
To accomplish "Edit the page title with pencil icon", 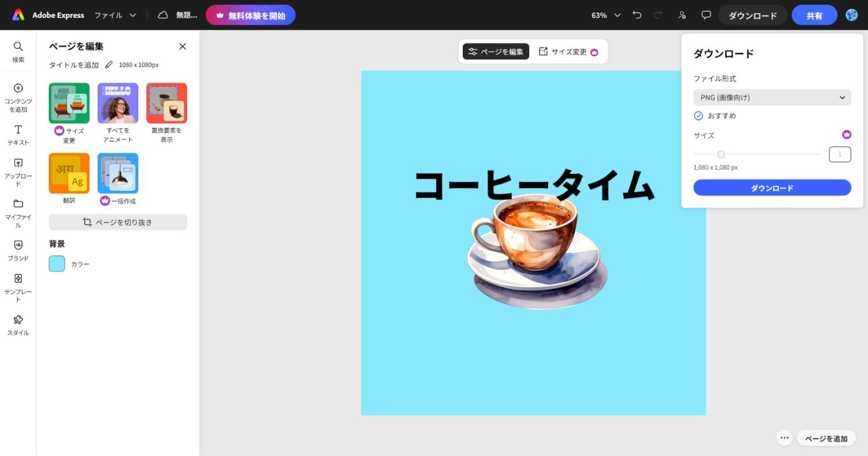I will point(108,65).
